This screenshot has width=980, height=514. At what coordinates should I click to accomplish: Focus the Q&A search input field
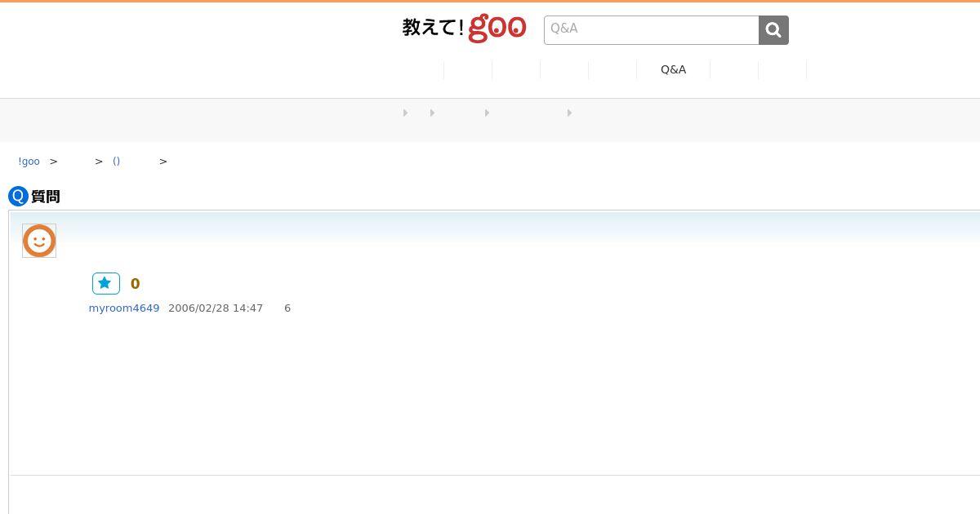pyautogui.click(x=652, y=30)
